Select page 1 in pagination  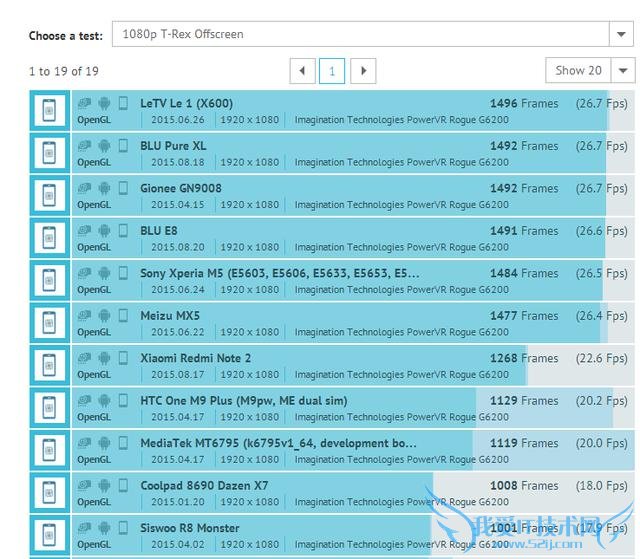click(x=332, y=71)
